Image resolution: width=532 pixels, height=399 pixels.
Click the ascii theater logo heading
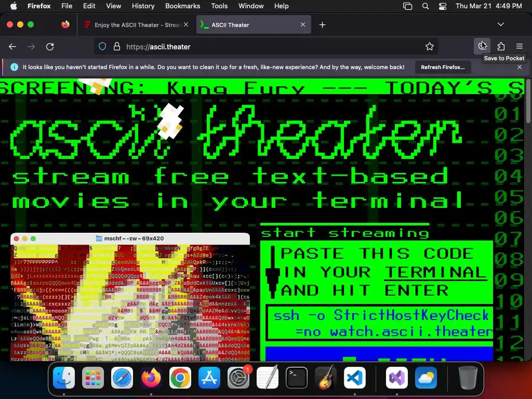click(x=236, y=133)
